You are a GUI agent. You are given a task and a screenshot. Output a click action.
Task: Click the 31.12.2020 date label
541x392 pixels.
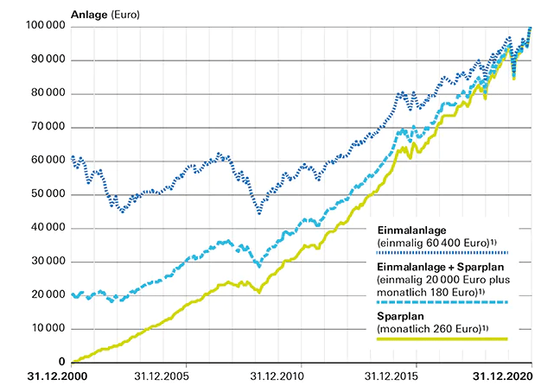click(x=503, y=376)
